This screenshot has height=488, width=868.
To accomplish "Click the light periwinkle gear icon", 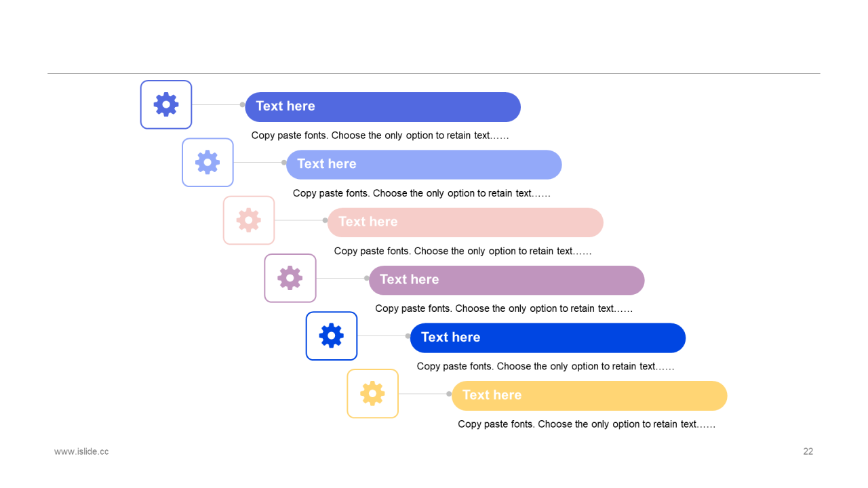I will 208,162.
